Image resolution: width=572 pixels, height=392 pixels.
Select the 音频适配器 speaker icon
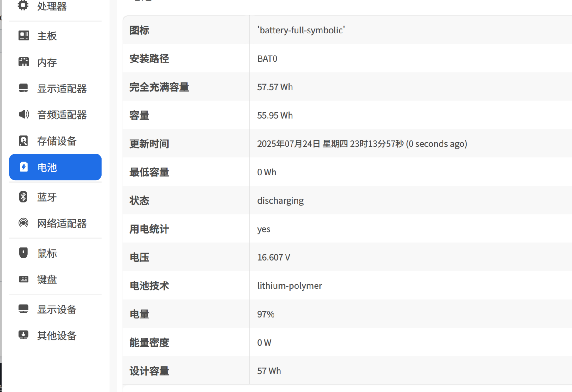pos(24,114)
